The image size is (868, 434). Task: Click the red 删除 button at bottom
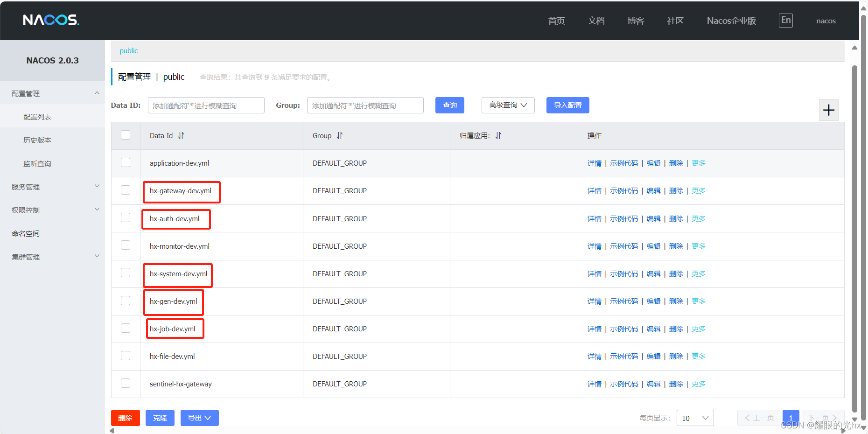tap(125, 418)
